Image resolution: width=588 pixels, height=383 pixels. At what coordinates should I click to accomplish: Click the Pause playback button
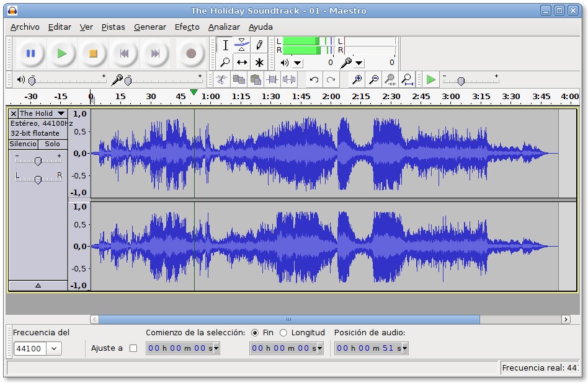click(30, 53)
